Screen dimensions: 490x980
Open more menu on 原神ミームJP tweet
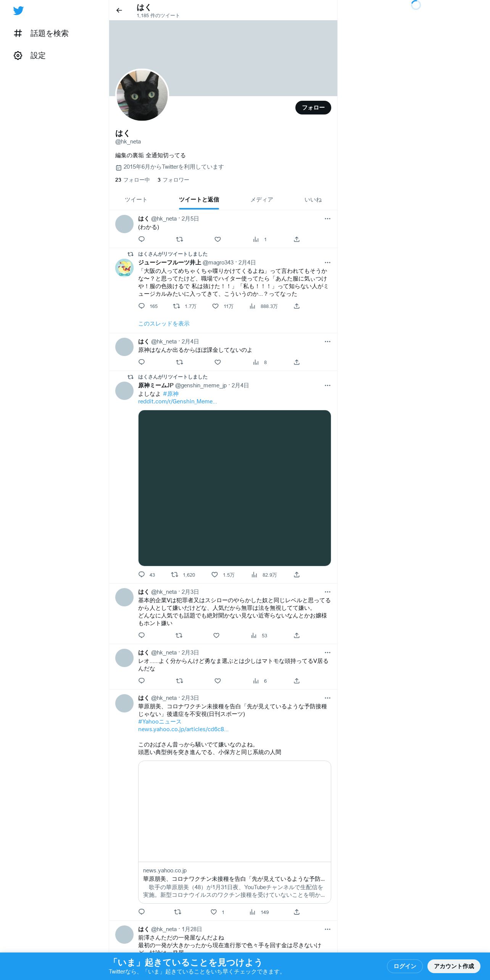(327, 385)
